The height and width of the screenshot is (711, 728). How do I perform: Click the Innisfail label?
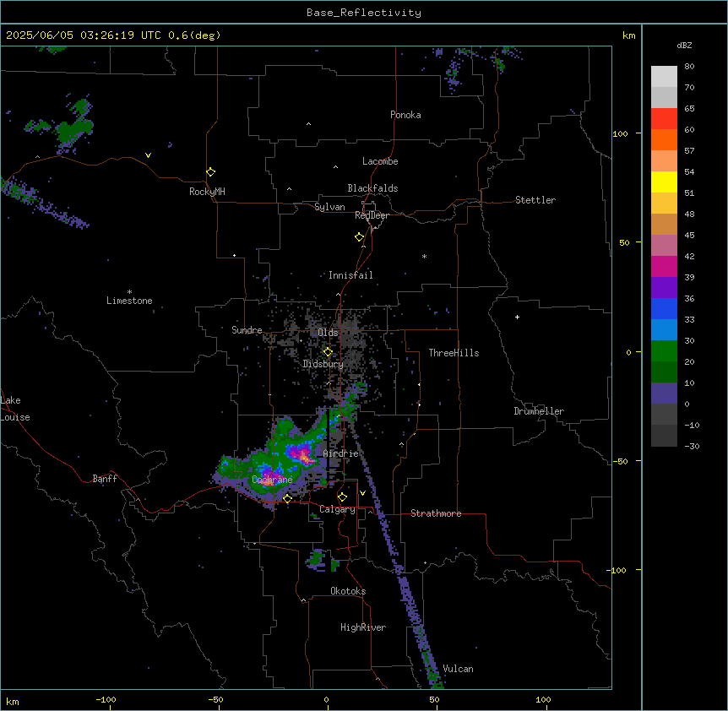350,275
